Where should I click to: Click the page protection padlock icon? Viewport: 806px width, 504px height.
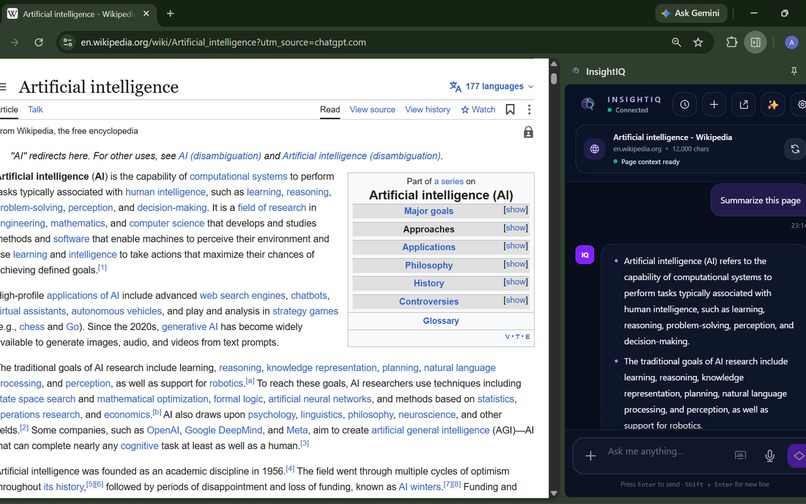528,132
